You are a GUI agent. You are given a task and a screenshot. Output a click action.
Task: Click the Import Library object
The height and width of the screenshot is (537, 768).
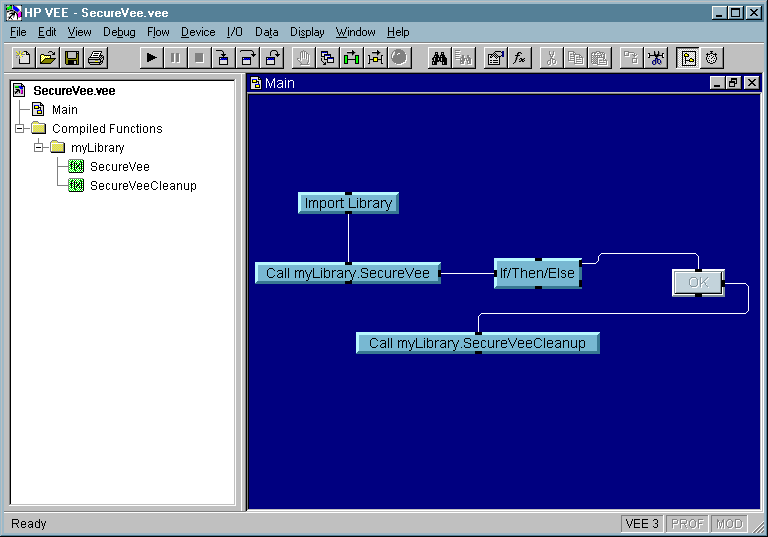click(x=348, y=203)
